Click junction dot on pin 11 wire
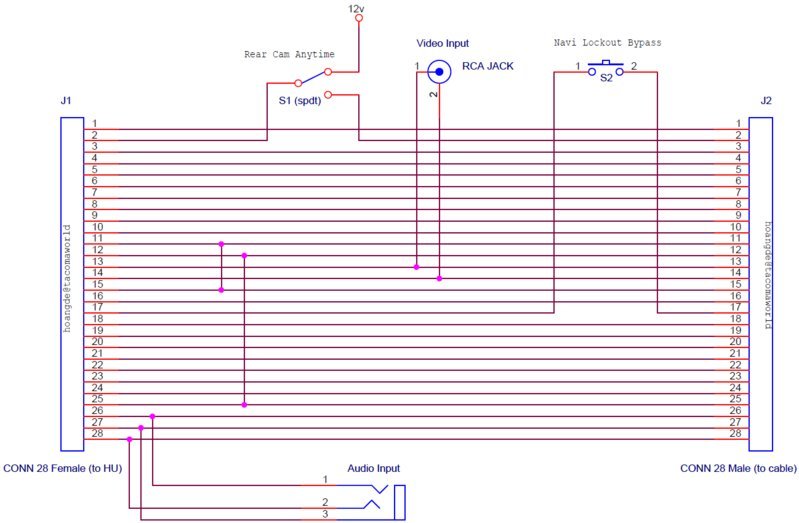This screenshot has width=799, height=523. click(221, 244)
